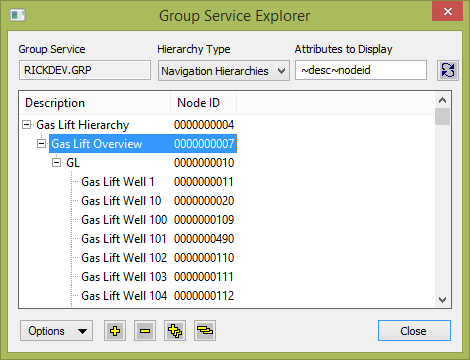Close the Group Service Explorer window

pyautogui.click(x=448, y=11)
